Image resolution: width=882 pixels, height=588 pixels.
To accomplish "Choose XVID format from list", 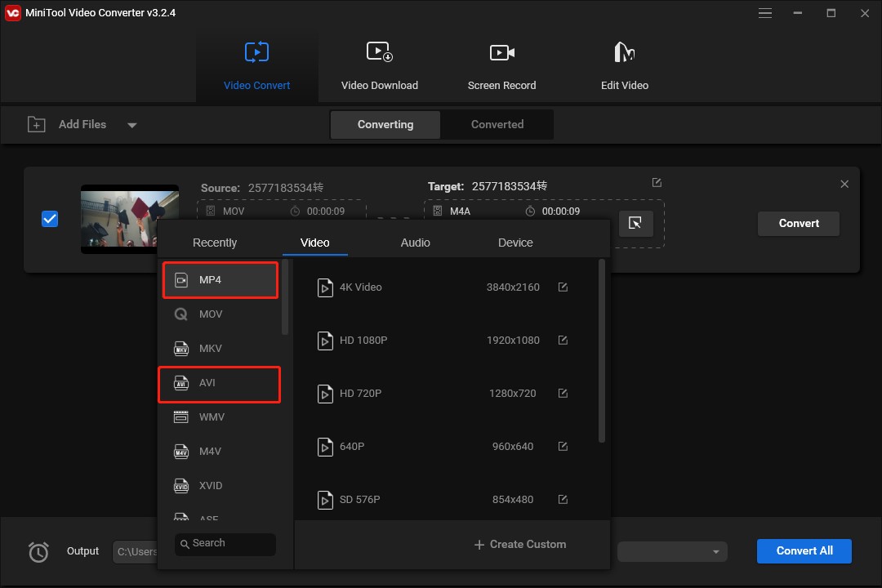I will tap(220, 486).
